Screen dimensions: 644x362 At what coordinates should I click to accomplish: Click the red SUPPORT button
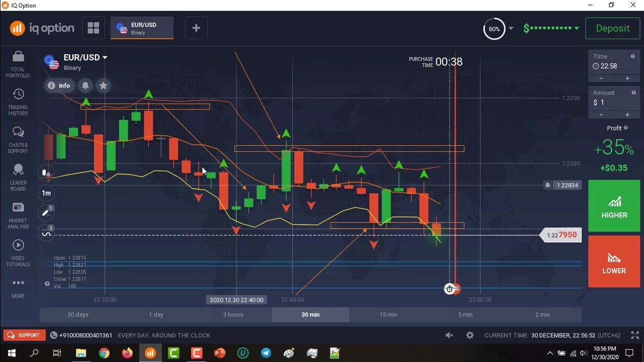tap(24, 335)
